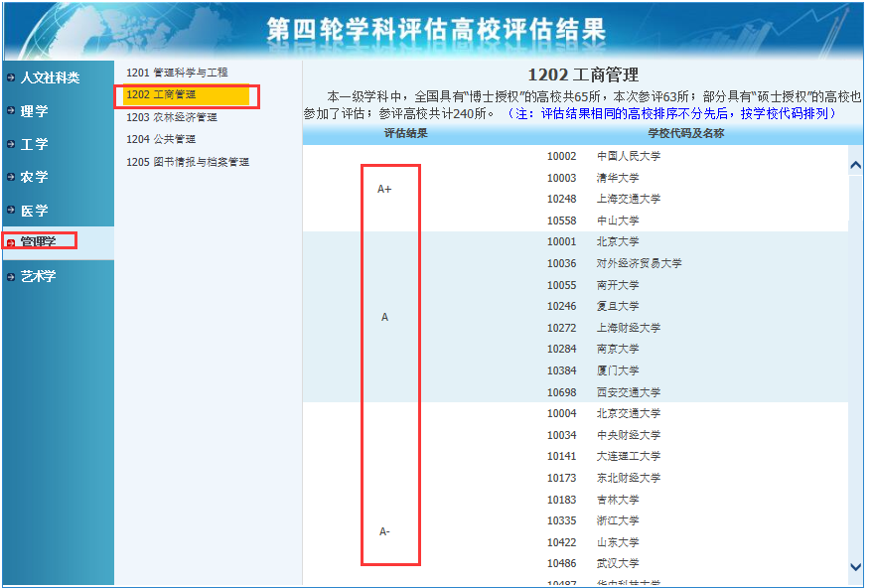
Task: Click the scroll-down arrow of the results list
Action: 856,567
